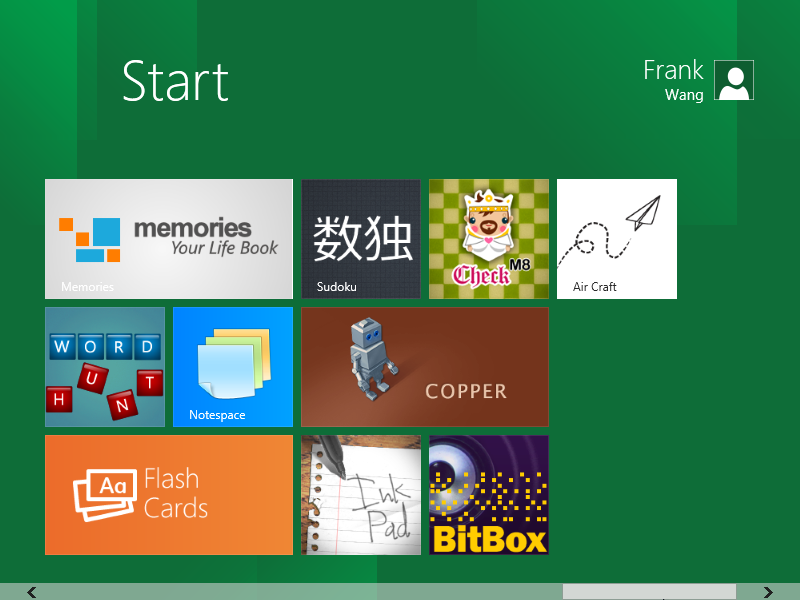Click the stacked sticky notes icon in Notespace

pyautogui.click(x=234, y=363)
